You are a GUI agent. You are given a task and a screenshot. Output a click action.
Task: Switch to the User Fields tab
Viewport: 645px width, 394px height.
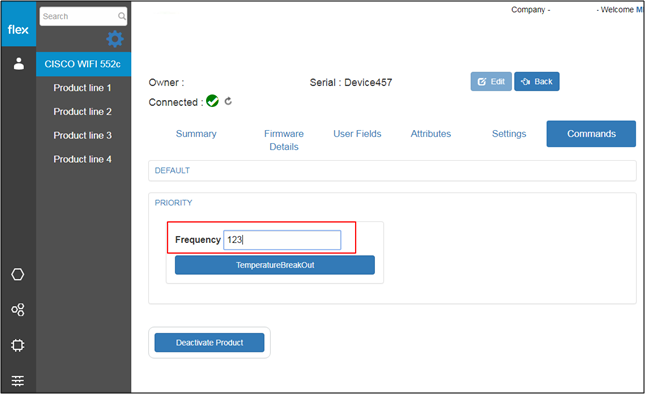357,134
